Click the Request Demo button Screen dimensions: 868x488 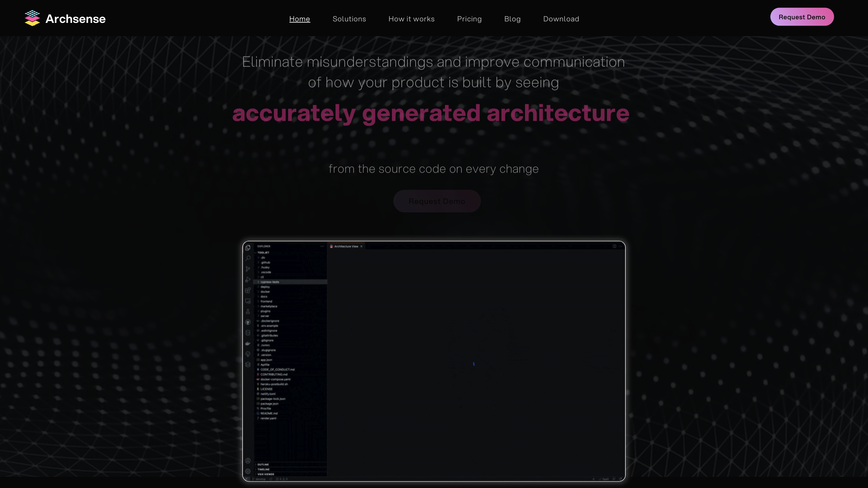(802, 17)
